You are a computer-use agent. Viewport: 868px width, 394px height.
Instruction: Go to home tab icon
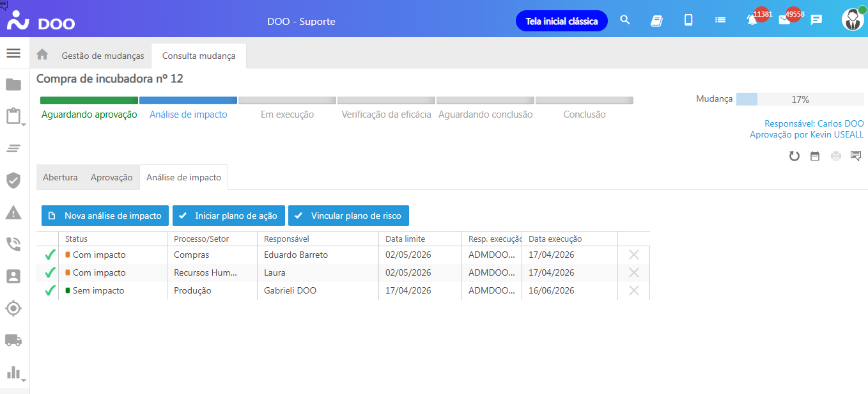pyautogui.click(x=42, y=55)
